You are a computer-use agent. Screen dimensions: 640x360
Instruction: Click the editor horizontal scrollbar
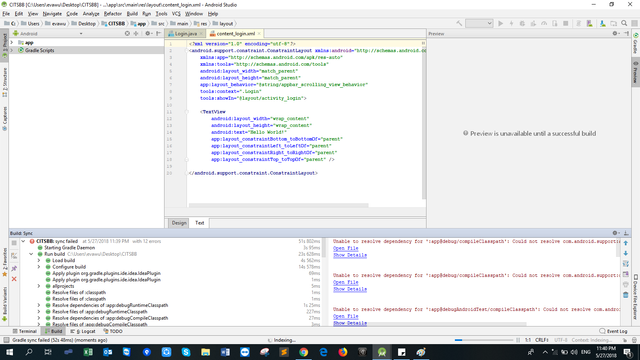278,205
